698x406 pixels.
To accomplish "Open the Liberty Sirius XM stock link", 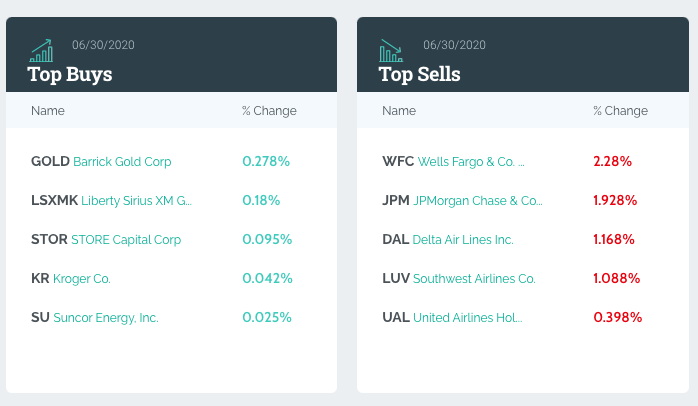I will [x=136, y=201].
